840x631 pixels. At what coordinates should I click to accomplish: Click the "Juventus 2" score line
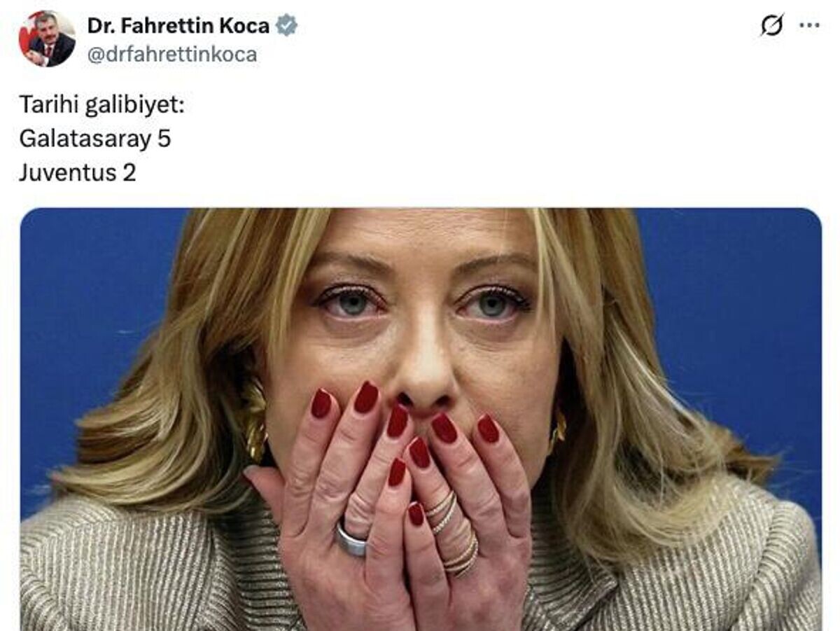coord(78,172)
